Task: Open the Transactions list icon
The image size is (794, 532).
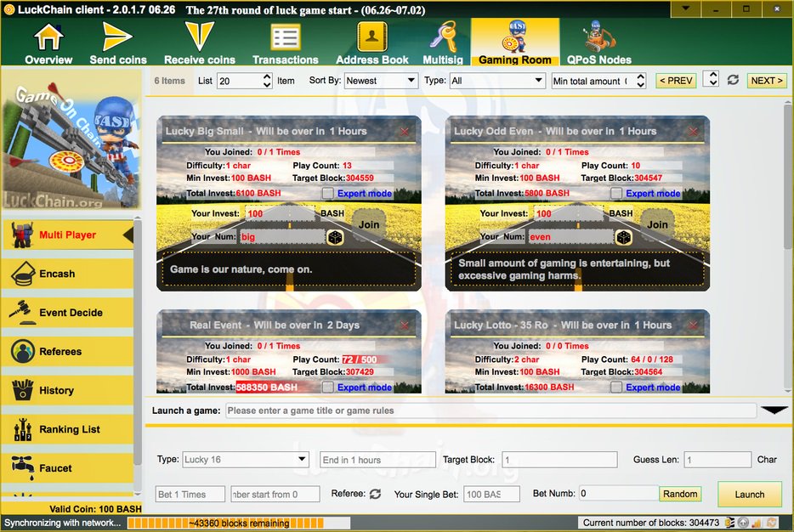Action: [285, 38]
